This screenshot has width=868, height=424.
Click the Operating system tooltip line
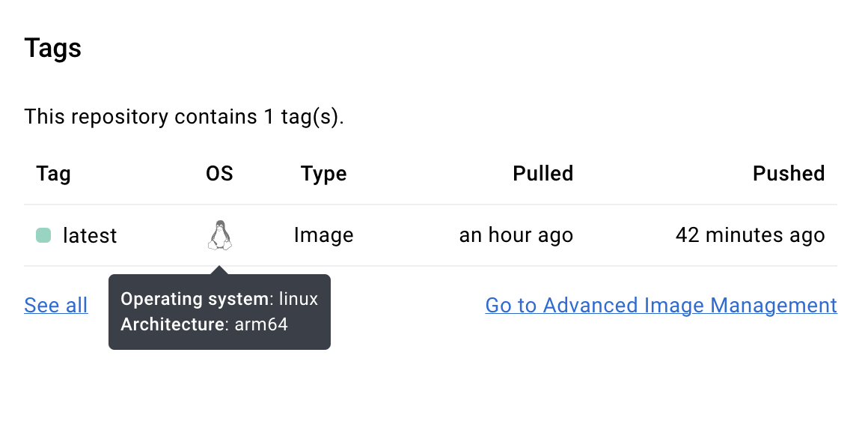219,299
